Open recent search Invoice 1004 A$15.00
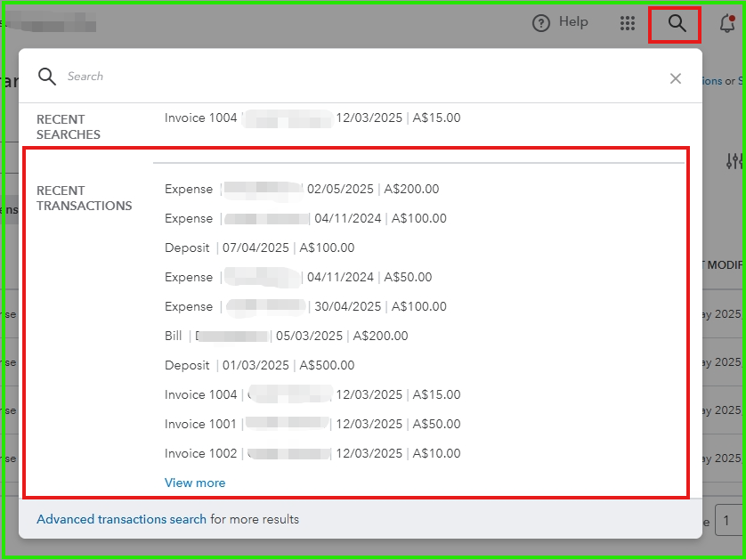Image resolution: width=746 pixels, height=560 pixels. (x=312, y=118)
